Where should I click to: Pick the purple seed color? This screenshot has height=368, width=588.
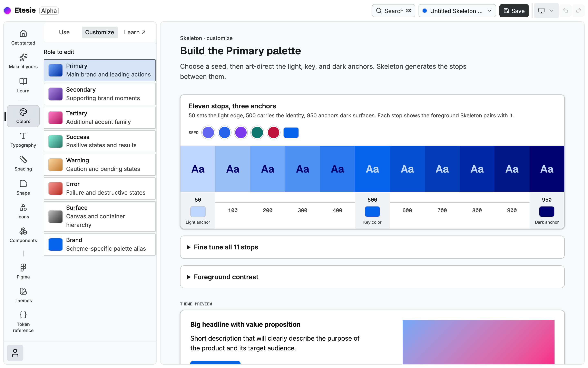click(241, 133)
